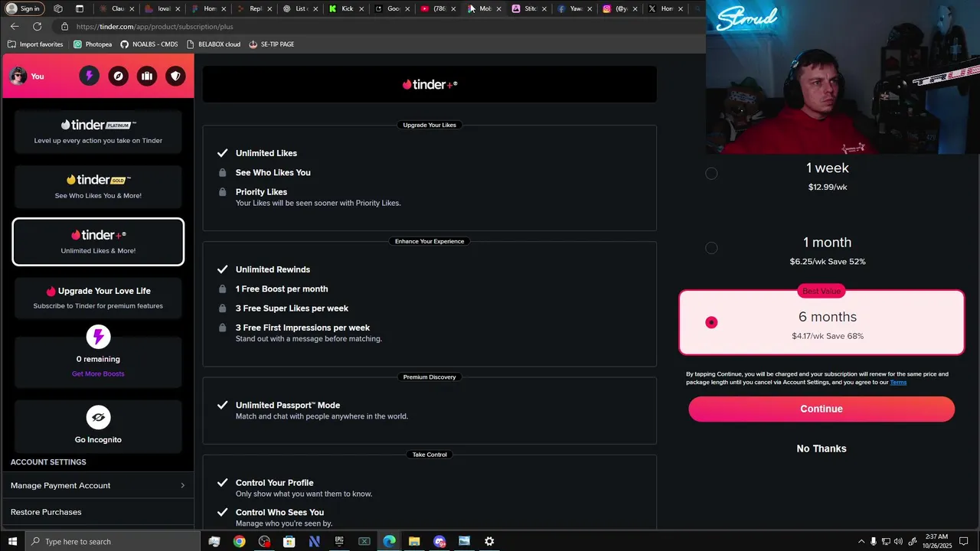The height and width of the screenshot is (551, 980).
Task: Open Discord from the taskbar
Action: (439, 541)
